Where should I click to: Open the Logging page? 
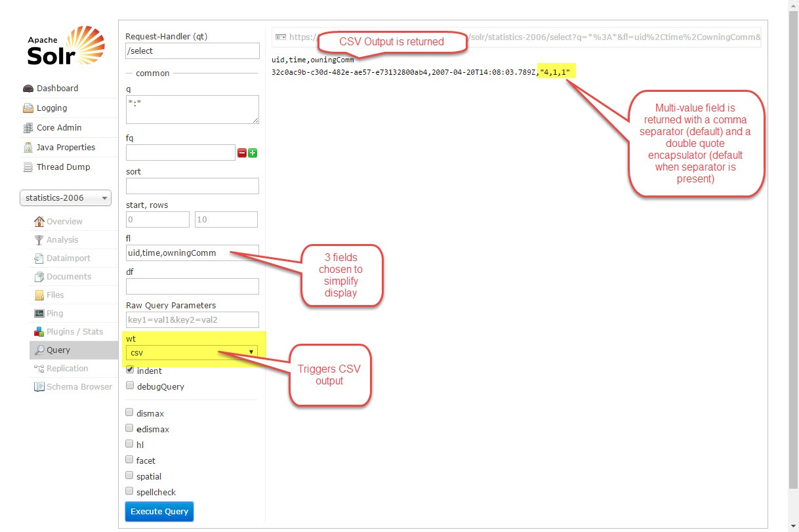[x=51, y=108]
